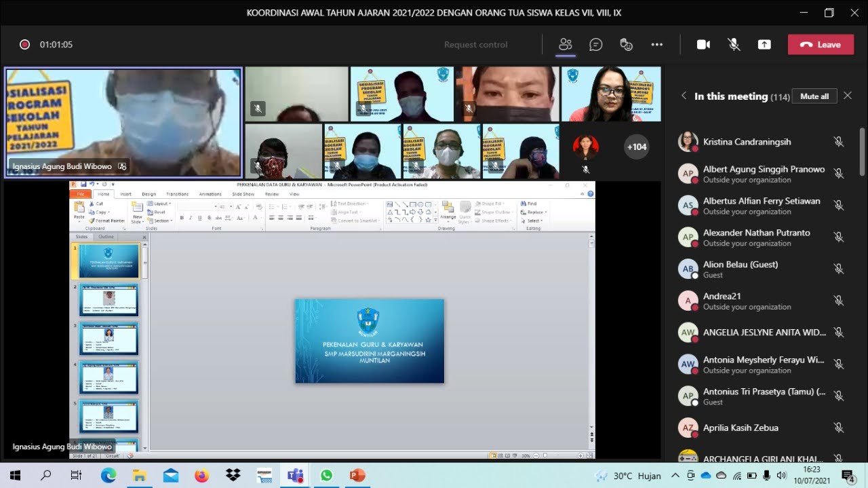Viewport: 868px width, 488px height.
Task: Open File Explorer from taskbar
Action: click(140, 475)
